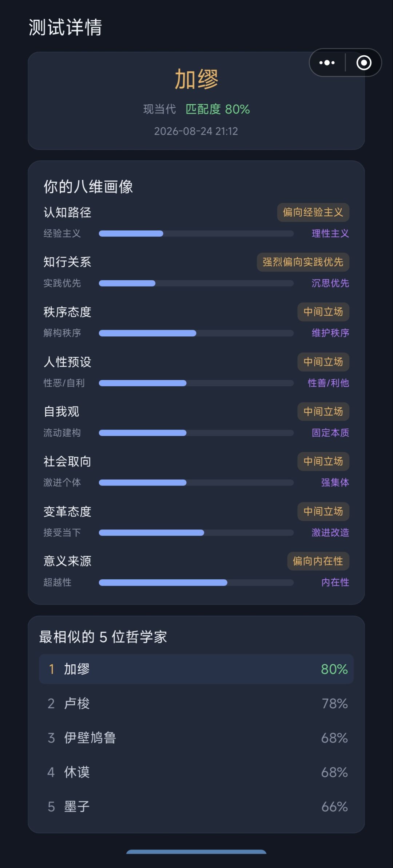Select the 知行关系 progress bar
The width and height of the screenshot is (393, 868).
tap(196, 283)
